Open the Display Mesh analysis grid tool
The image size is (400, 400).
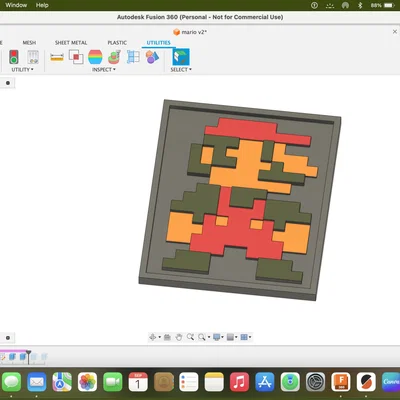133,57
